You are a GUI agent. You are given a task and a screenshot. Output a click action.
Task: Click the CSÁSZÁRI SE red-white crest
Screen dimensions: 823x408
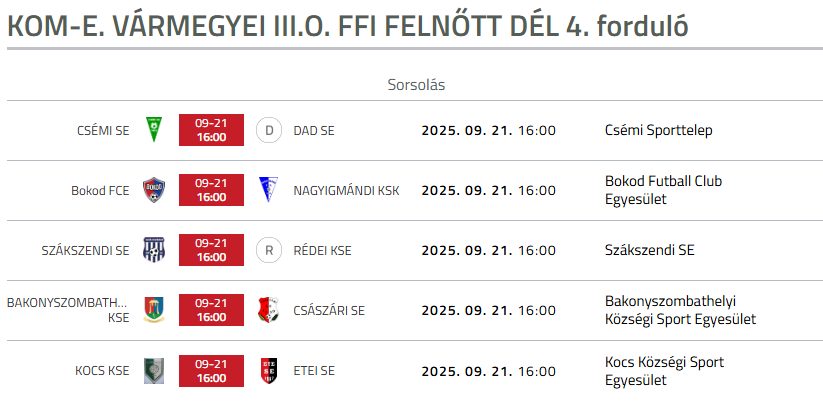(268, 310)
